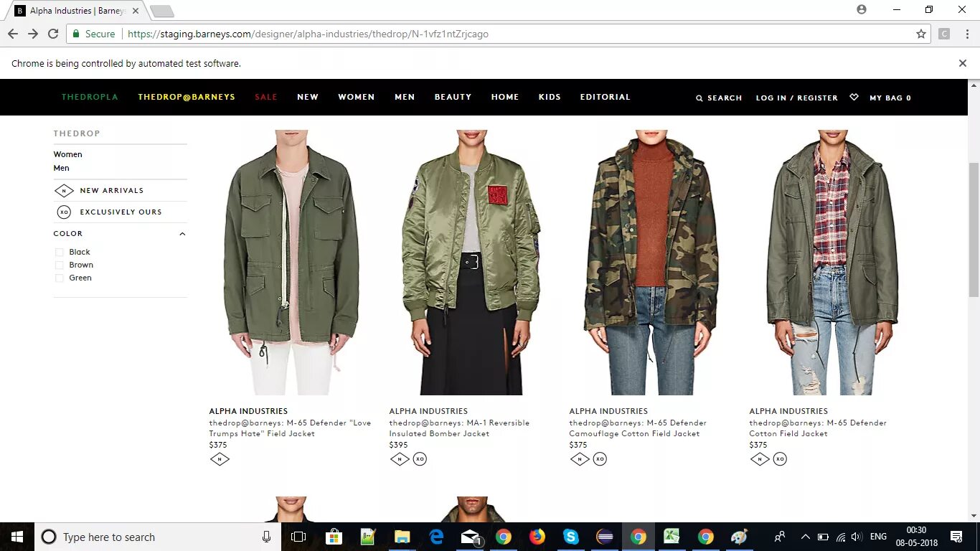The width and height of the screenshot is (980, 551).
Task: Open Skype from the taskbar
Action: coord(571,537)
